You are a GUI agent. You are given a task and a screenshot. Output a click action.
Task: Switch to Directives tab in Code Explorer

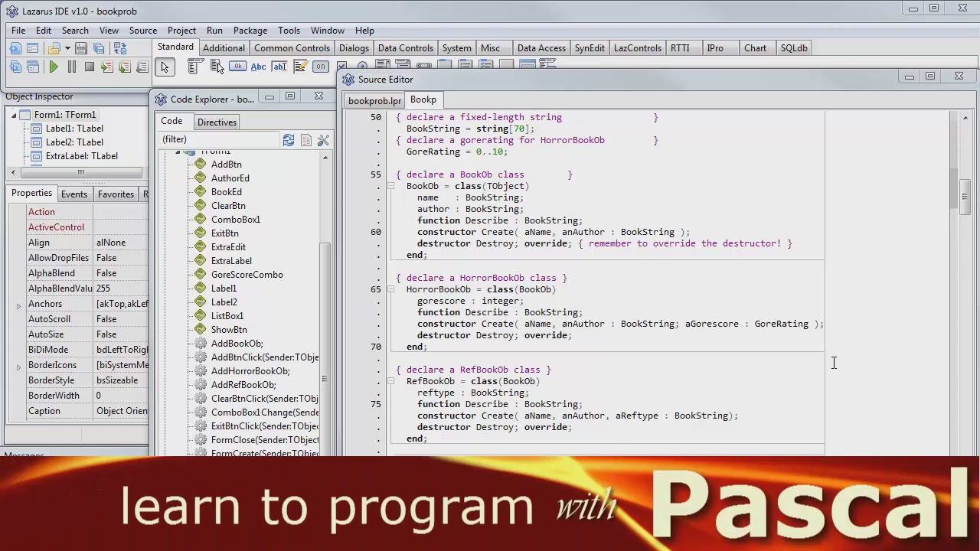(217, 122)
